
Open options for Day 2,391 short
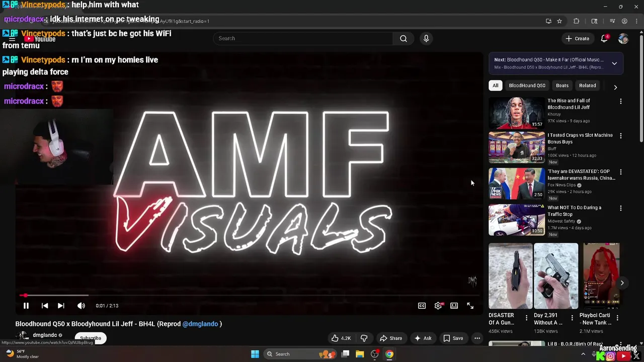[572, 318]
